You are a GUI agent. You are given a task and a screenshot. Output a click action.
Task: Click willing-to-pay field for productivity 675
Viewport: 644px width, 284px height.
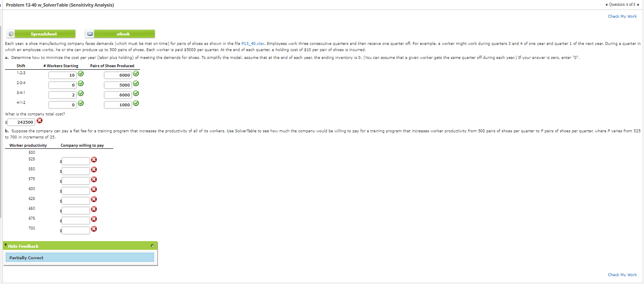[x=76, y=220]
